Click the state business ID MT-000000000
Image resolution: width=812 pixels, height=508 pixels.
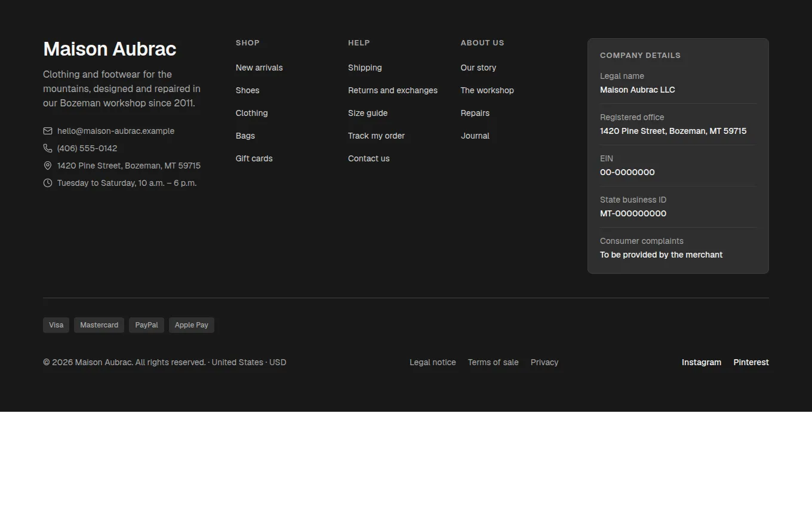[x=633, y=213]
